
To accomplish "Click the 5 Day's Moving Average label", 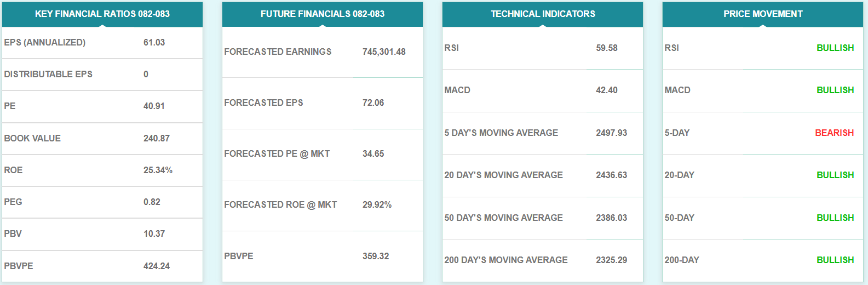I will 501,133.
